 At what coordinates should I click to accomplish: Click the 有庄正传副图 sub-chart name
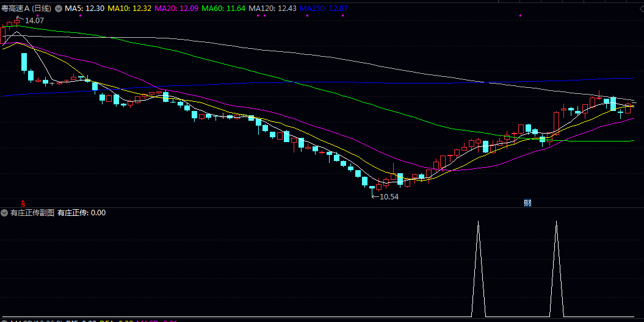(x=32, y=213)
